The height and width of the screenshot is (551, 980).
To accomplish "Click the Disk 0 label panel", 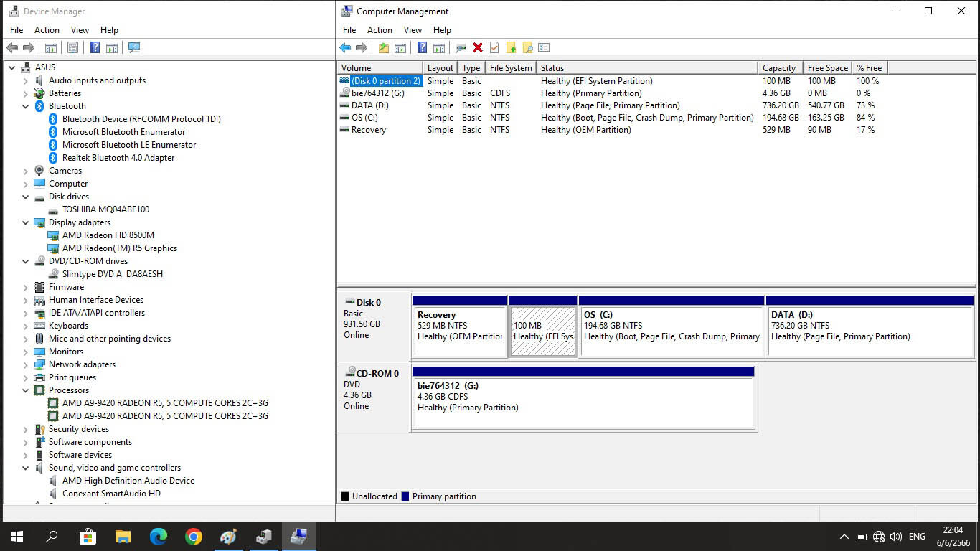I will [374, 325].
